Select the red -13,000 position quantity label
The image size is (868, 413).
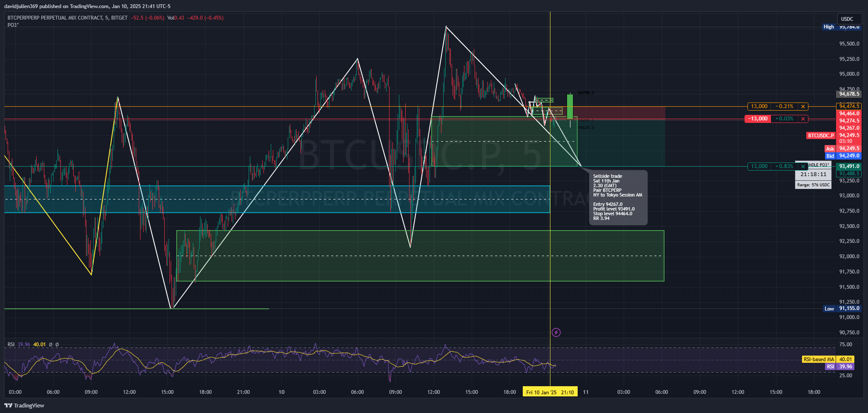pos(759,119)
